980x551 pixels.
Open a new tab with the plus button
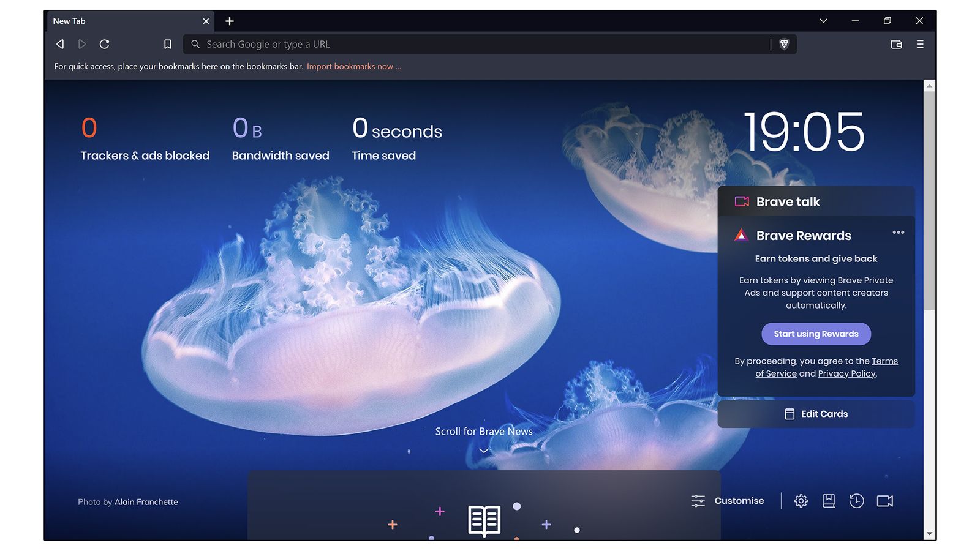[230, 21]
